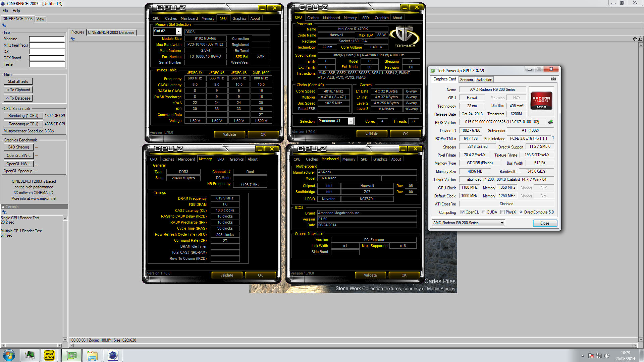644x362 pixels.
Task: Open the AMD Radeon R9 200 Series dropdown
Action: [x=469, y=223]
